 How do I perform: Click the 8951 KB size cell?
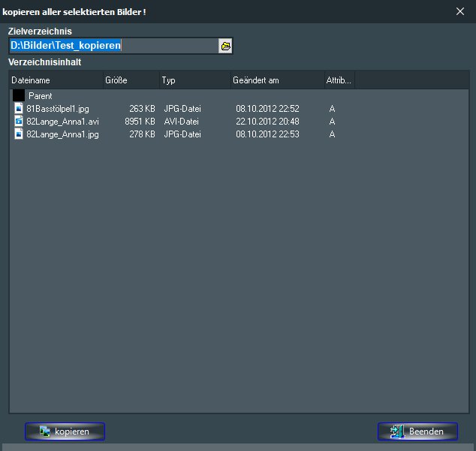(140, 122)
